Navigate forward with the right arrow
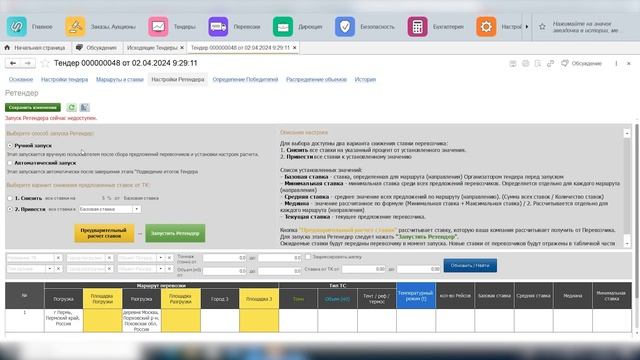The height and width of the screenshot is (360, 640). click(x=28, y=63)
